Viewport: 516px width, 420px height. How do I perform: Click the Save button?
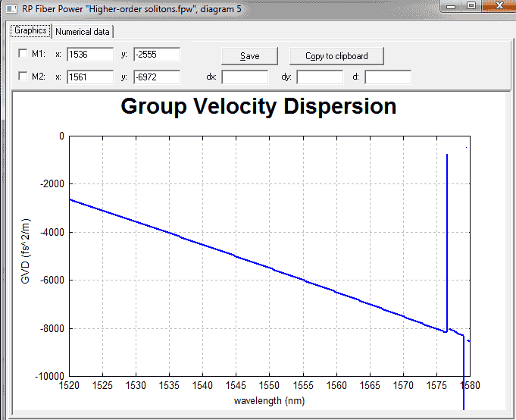(x=250, y=56)
